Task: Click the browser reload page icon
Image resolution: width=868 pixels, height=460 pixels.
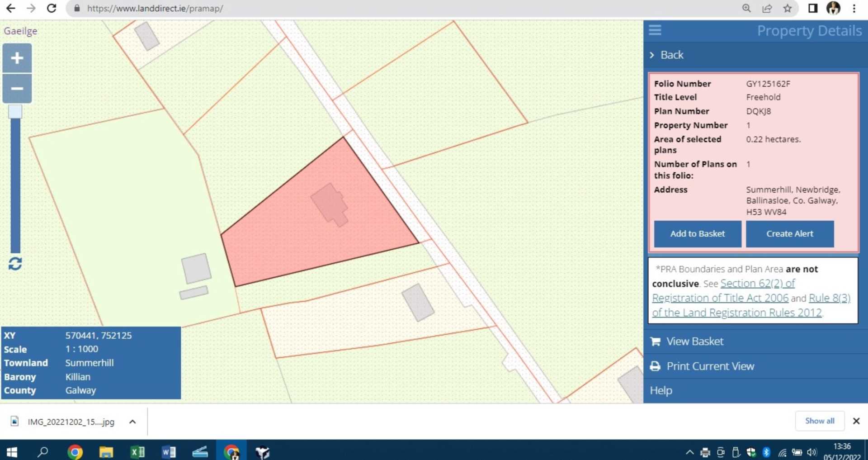Action: [52, 8]
